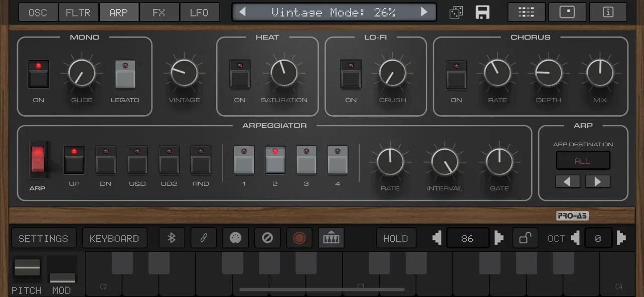Open the MIDI connector icon
644x297 pixels.
[235, 238]
